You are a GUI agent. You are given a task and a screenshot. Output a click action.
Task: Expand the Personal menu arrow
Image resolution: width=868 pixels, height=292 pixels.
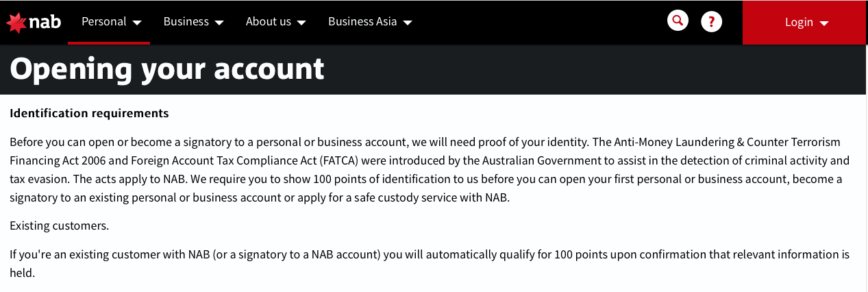point(137,23)
